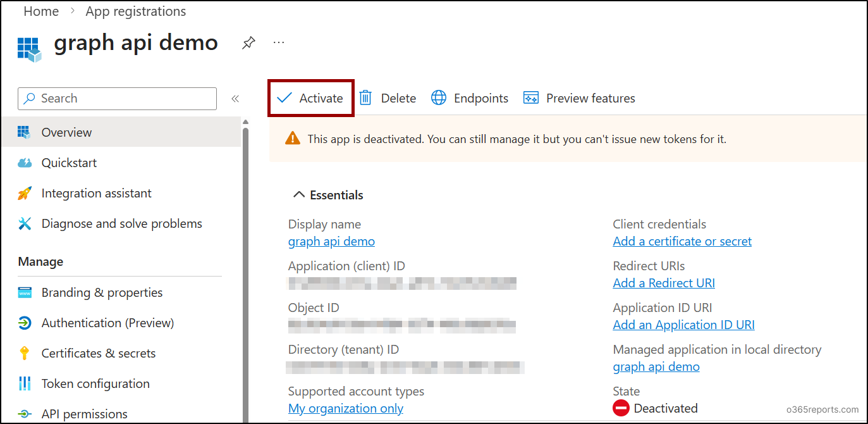Click the Certificates & secrets key icon
This screenshot has height=424, width=868.
tap(25, 353)
